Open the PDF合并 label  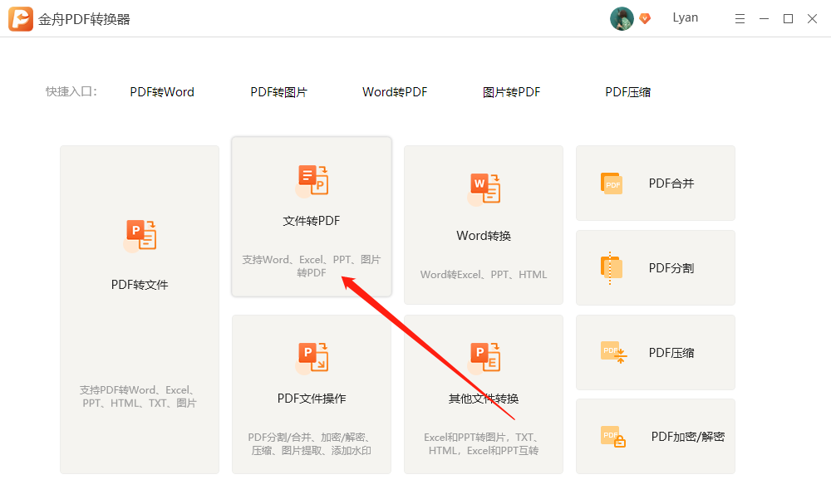coord(671,183)
